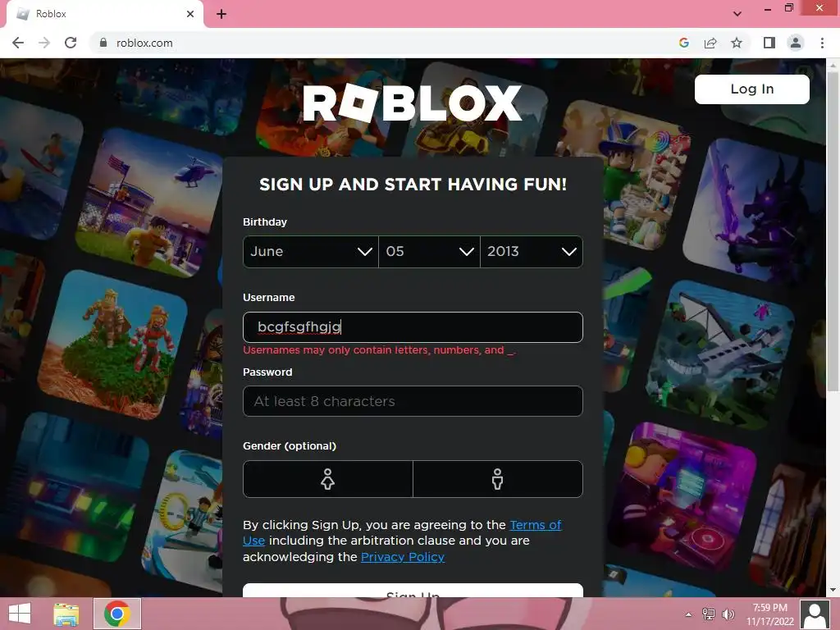This screenshot has height=630, width=840.
Task: Open a new tab with the plus button
Action: 221,14
